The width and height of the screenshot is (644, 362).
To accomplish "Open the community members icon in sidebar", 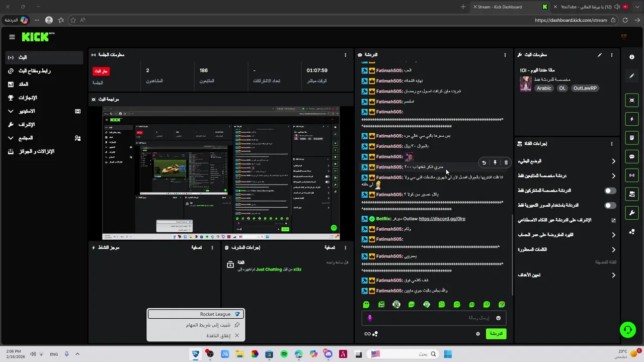I will pos(77,138).
